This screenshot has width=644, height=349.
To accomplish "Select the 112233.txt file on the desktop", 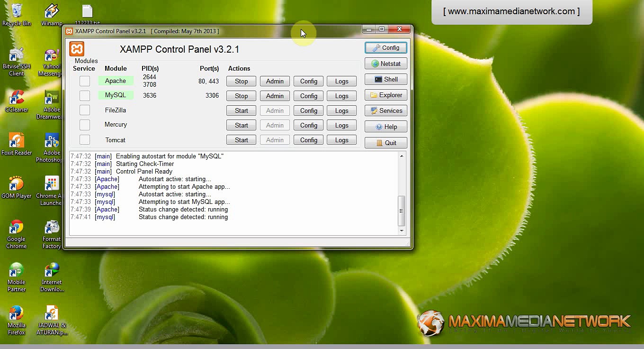I will 87,14.
